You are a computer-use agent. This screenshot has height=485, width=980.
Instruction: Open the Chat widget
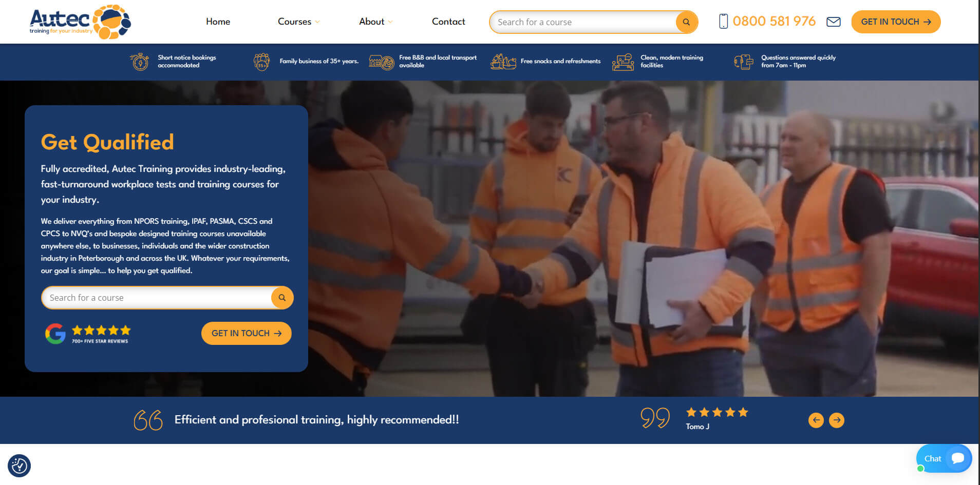[x=944, y=458]
